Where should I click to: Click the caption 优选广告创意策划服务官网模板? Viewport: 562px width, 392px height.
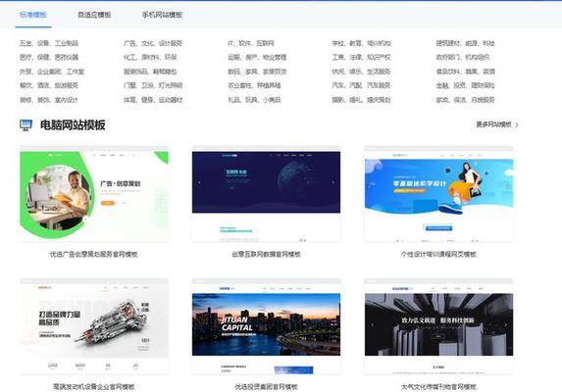click(x=94, y=255)
